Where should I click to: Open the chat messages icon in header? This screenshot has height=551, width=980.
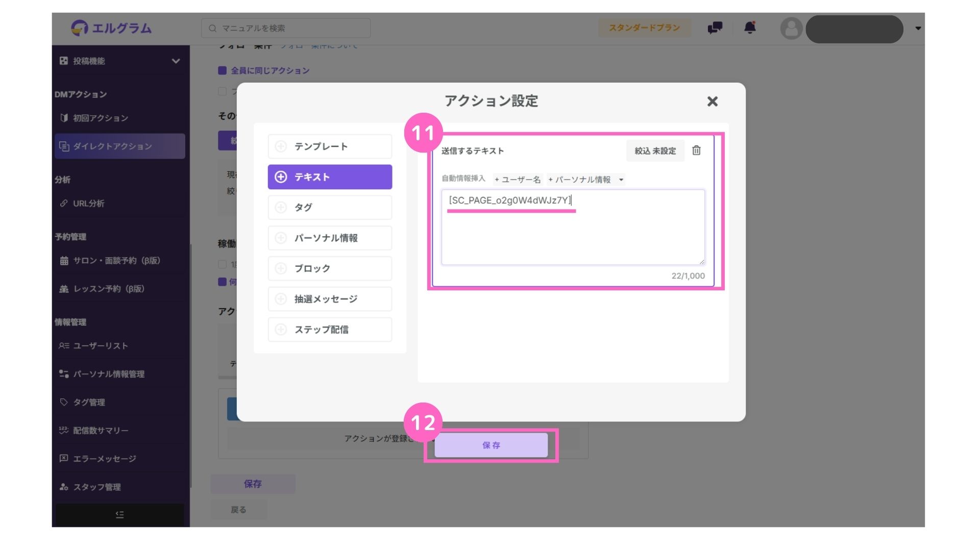(x=715, y=28)
